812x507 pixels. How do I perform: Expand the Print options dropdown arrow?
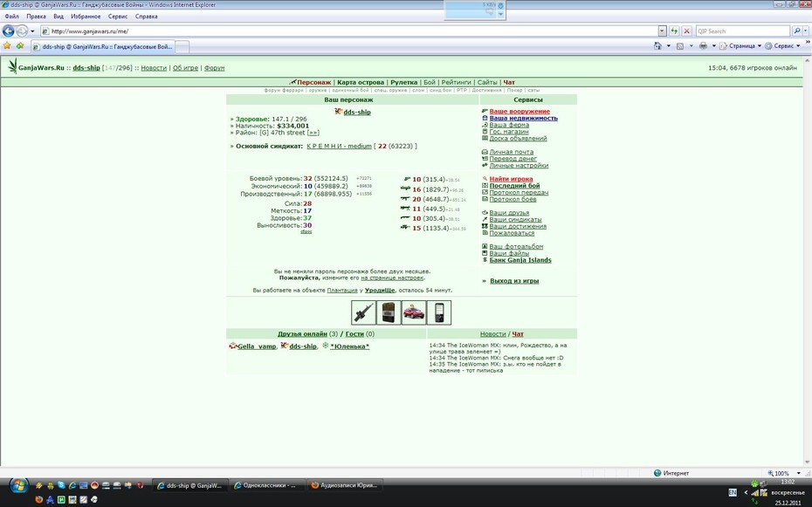tap(713, 46)
